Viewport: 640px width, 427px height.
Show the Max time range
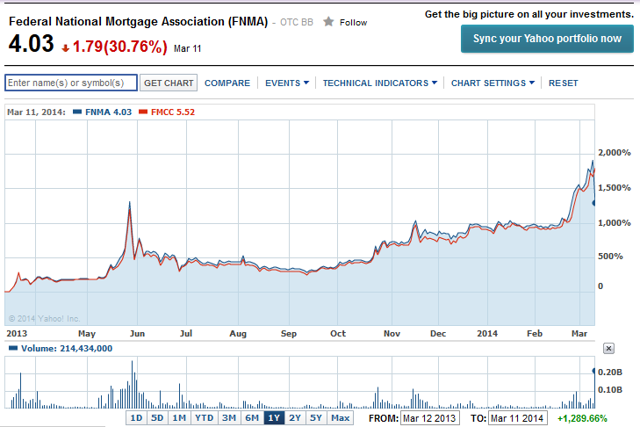340,418
